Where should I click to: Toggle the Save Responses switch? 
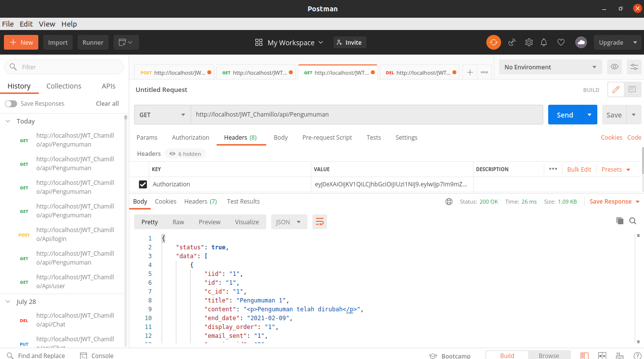pyautogui.click(x=11, y=104)
